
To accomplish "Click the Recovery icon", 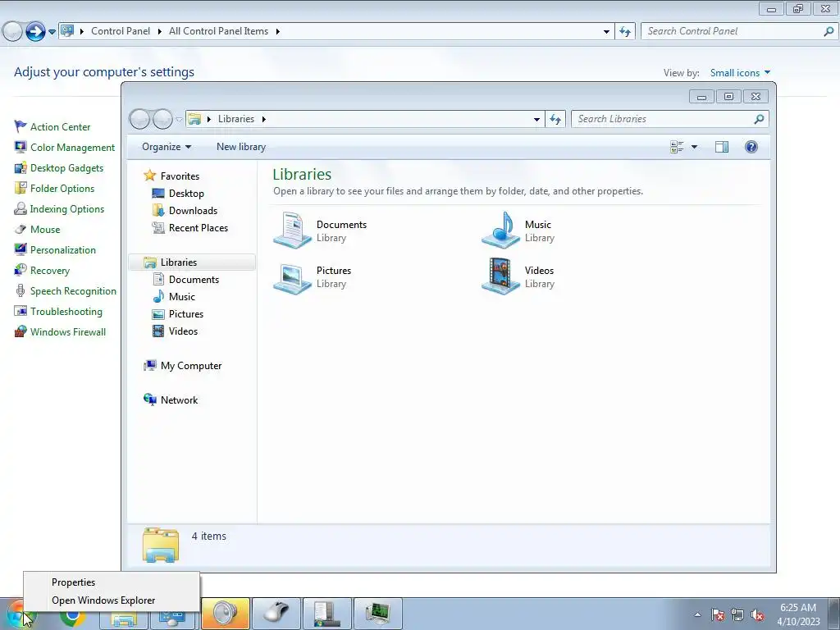I will click(x=21, y=270).
